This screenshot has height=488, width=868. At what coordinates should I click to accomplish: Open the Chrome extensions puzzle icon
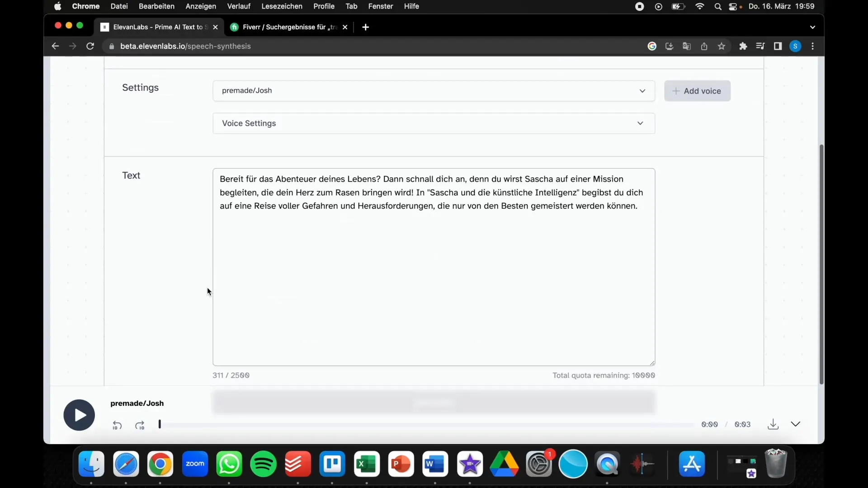click(x=743, y=46)
